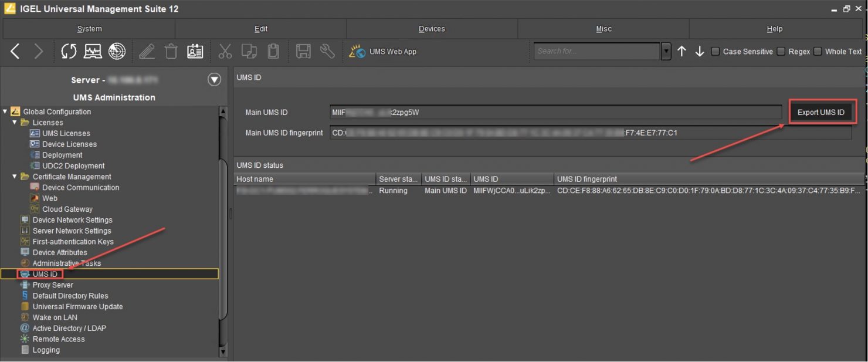This screenshot has width=868, height=362.
Task: Collapse the Global Configuration tree node
Action: click(5, 111)
